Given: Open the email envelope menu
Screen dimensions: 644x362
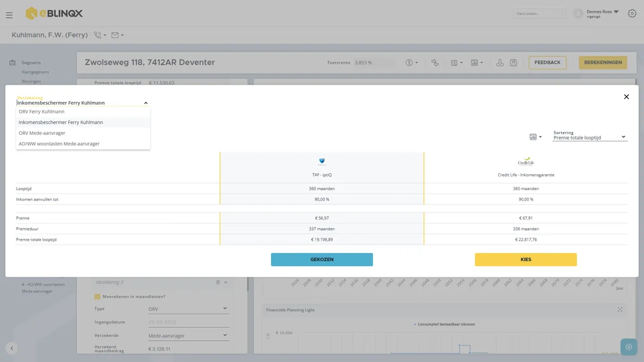Looking at the screenshot, I should pyautogui.click(x=118, y=35).
